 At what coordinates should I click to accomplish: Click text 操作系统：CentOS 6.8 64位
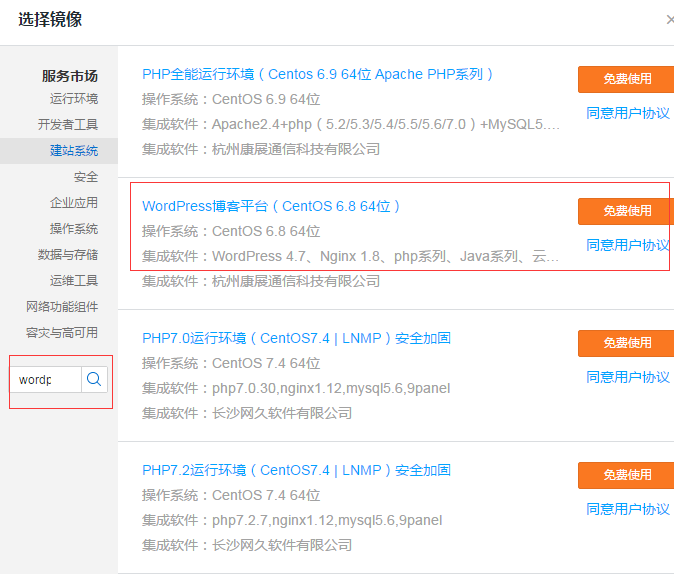[231, 231]
